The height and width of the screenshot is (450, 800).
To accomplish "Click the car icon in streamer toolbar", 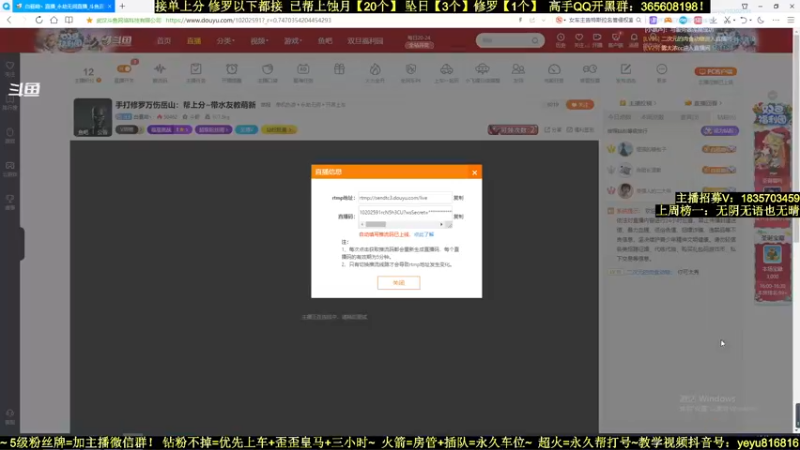I will tap(446, 69).
